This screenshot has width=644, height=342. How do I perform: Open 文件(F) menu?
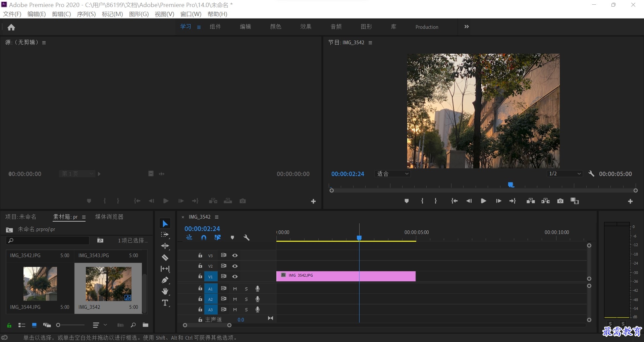click(x=12, y=14)
